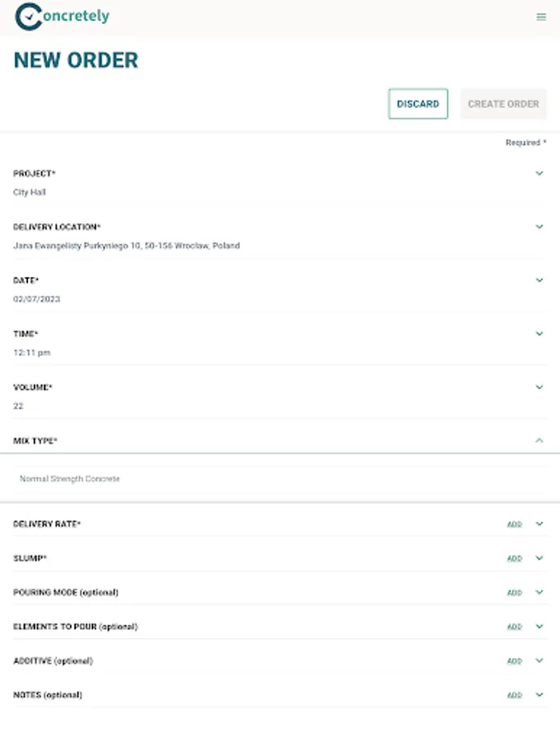Image resolution: width=560 pixels, height=742 pixels.
Task: Select Normal Strength Concrete mix option
Action: click(x=70, y=479)
